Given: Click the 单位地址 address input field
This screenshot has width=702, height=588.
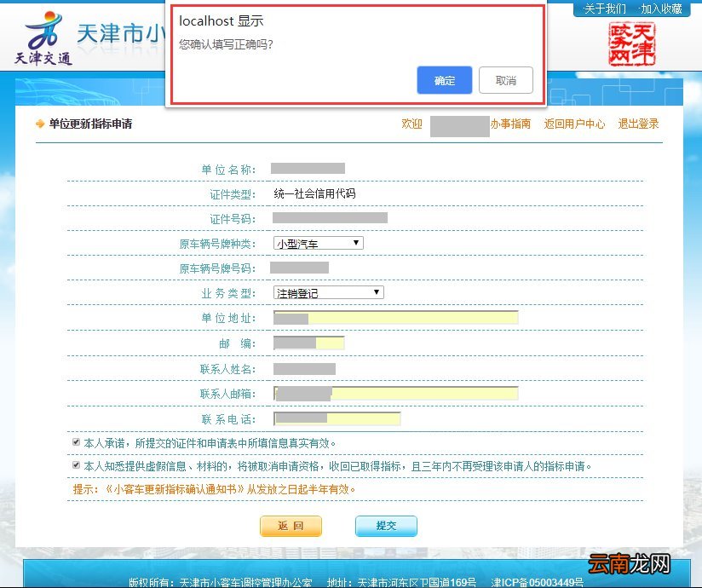Looking at the screenshot, I should pyautogui.click(x=394, y=317).
